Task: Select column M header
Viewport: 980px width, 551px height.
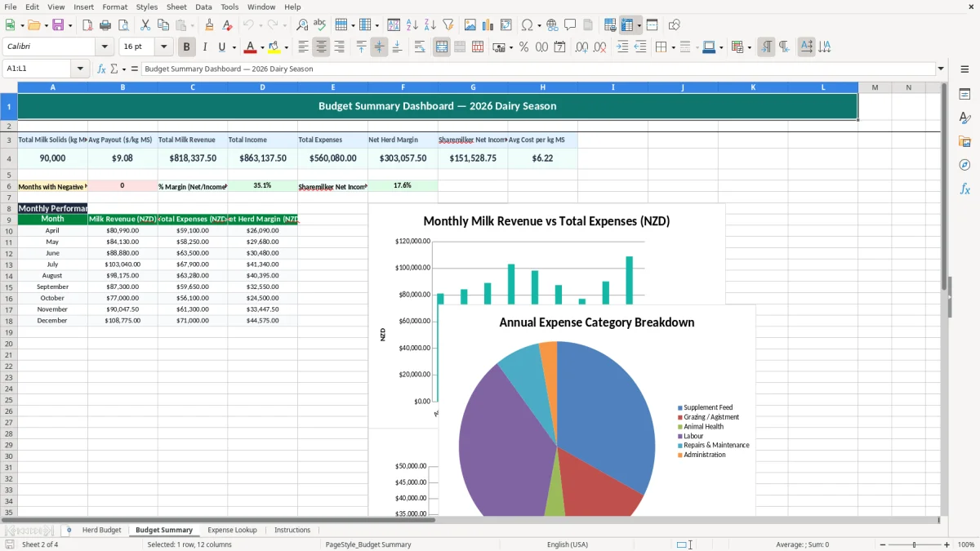Action: [875, 87]
